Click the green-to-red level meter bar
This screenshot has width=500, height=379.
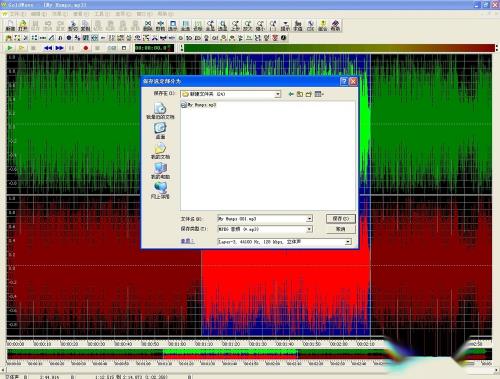tap(339, 48)
